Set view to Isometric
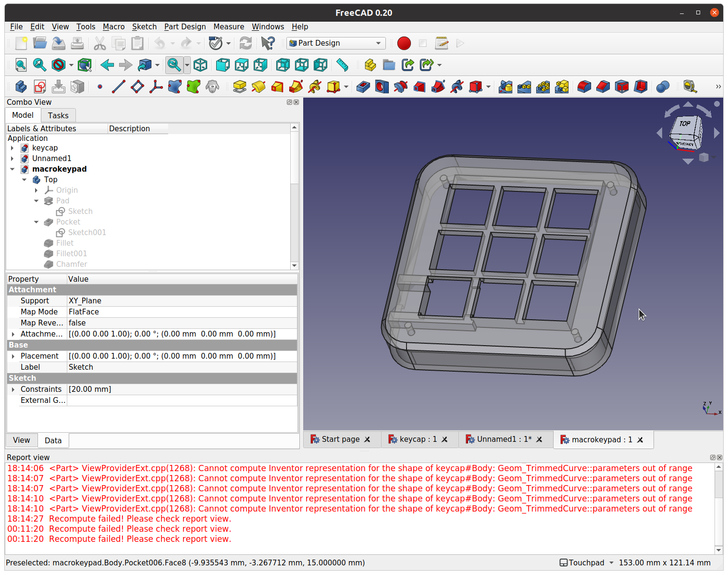The height and width of the screenshot is (575, 728). (x=200, y=65)
